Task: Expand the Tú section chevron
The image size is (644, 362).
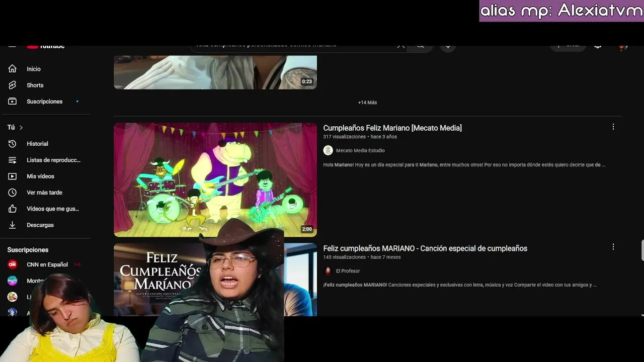Action: coord(21,128)
